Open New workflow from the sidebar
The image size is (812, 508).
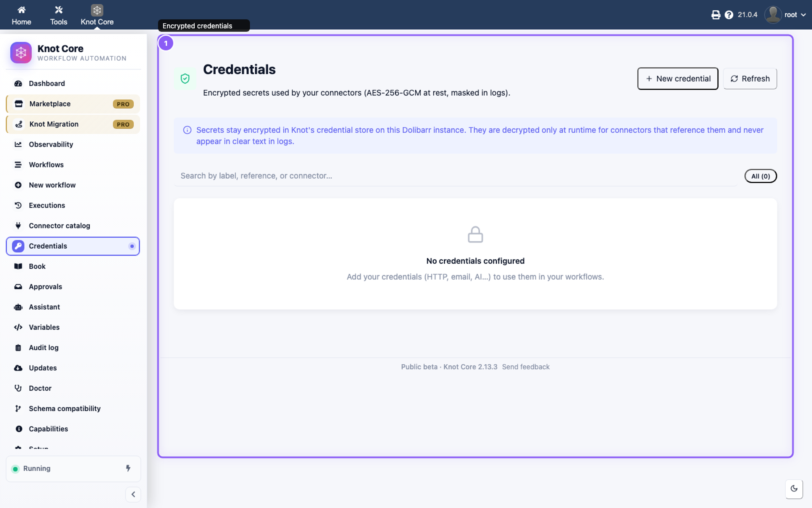pyautogui.click(x=73, y=185)
